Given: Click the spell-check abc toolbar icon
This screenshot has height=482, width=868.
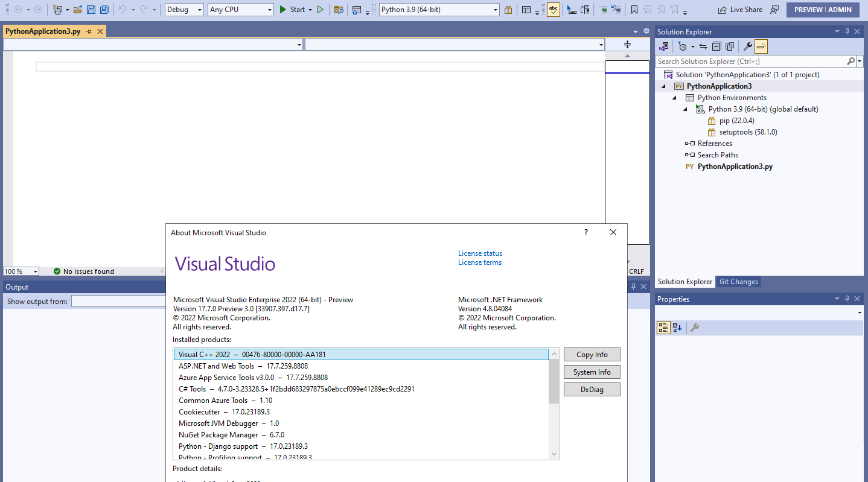Looking at the screenshot, I should [553, 9].
